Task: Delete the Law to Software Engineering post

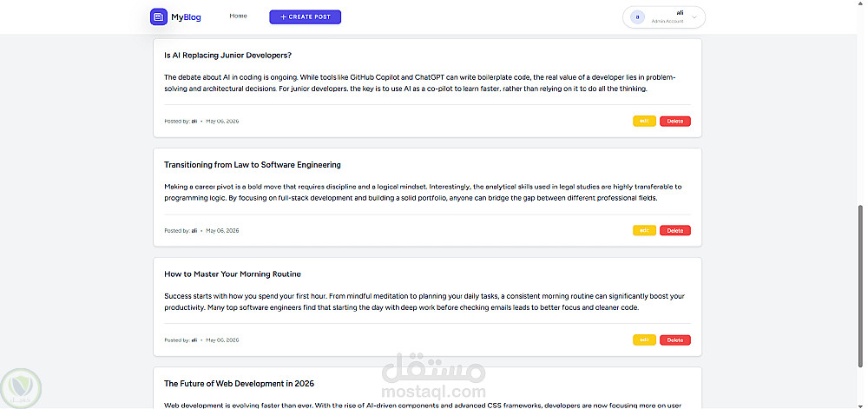Action: click(674, 230)
